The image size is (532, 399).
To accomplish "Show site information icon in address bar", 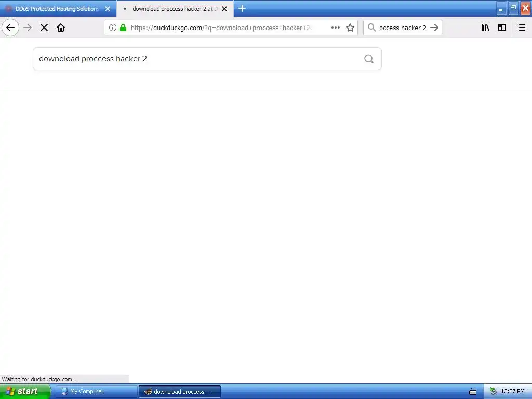I will (x=113, y=28).
